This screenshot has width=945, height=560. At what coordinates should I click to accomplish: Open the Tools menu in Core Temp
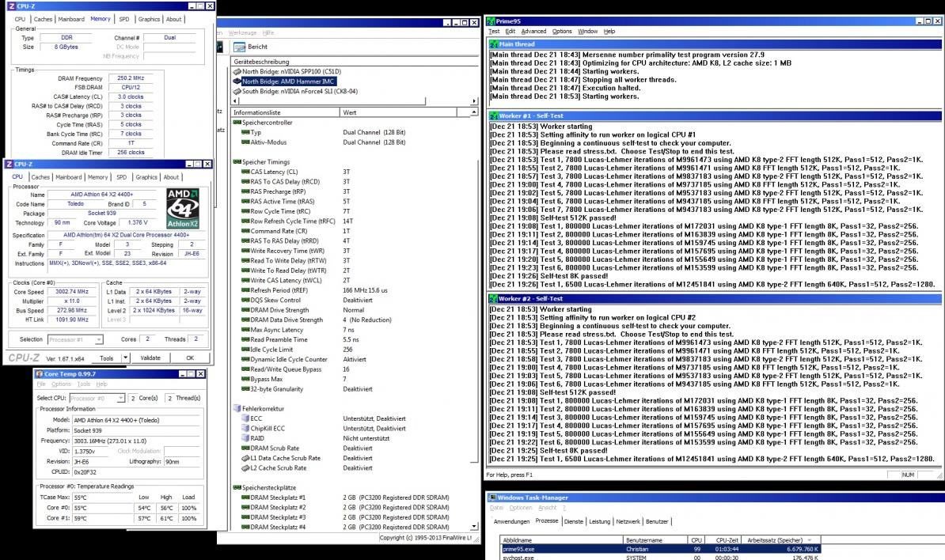pos(84,384)
